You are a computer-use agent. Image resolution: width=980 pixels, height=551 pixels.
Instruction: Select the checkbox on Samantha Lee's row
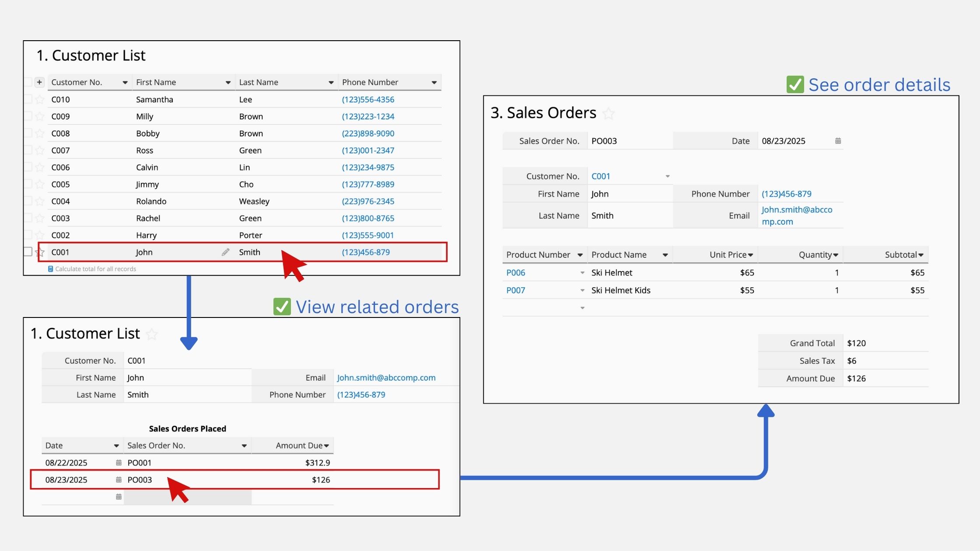click(28, 99)
